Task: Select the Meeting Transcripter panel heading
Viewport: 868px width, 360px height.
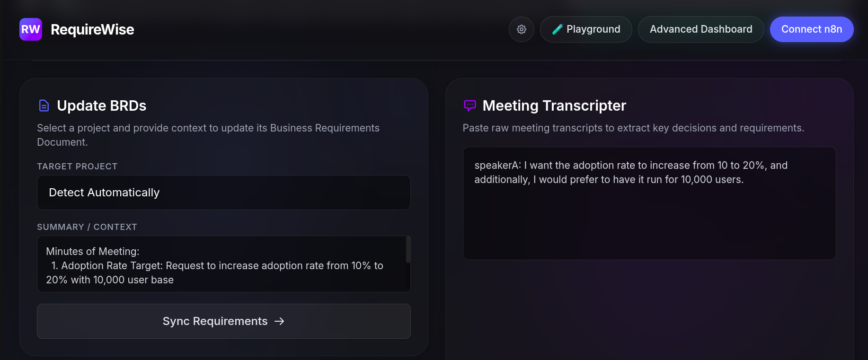Action: point(554,105)
